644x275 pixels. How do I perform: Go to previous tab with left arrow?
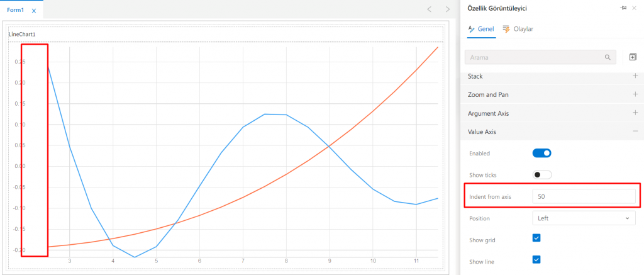coord(429,9)
